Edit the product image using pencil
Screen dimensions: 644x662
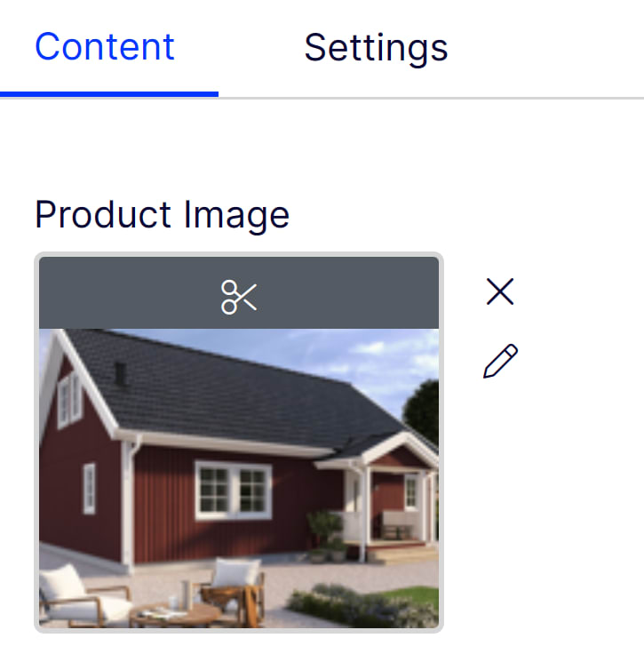pyautogui.click(x=500, y=361)
